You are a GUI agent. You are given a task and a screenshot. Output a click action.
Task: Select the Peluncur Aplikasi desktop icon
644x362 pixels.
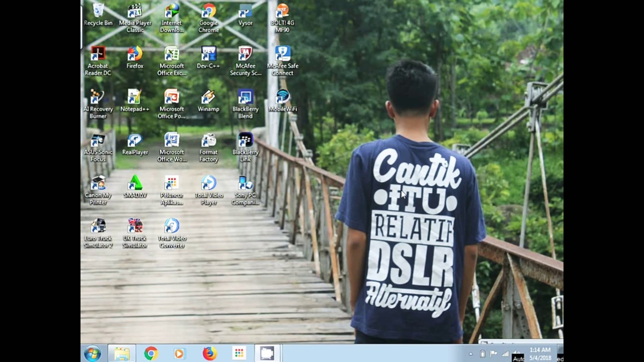tap(172, 191)
